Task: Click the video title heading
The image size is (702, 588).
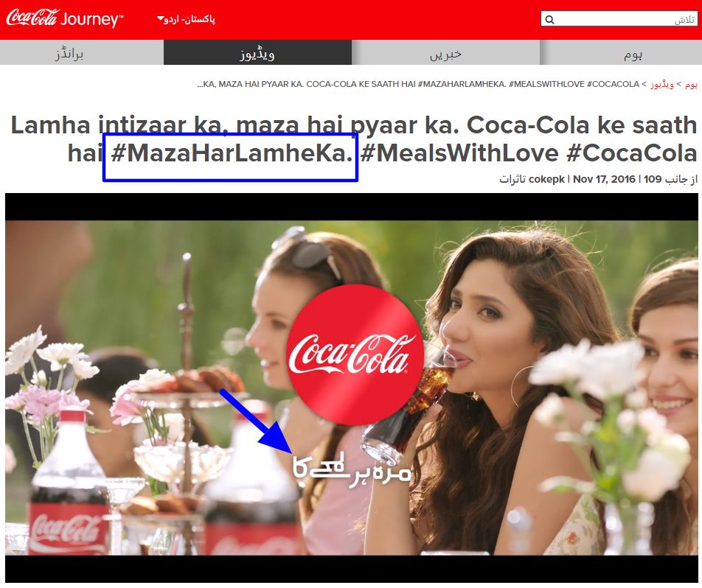Action: (354, 139)
